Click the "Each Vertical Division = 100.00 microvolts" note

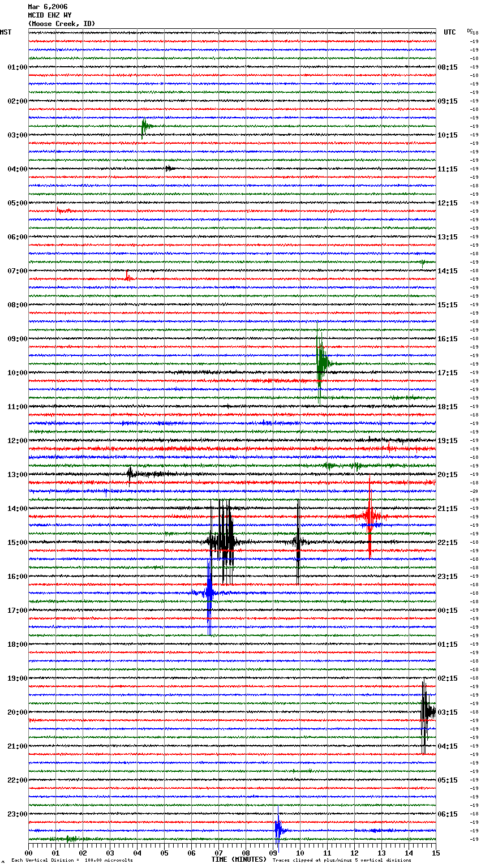[72, 860]
